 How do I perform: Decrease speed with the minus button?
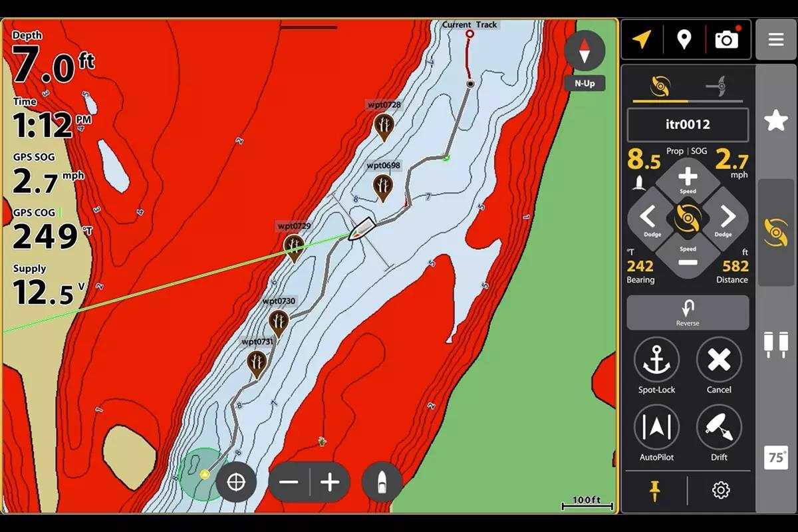(688, 257)
